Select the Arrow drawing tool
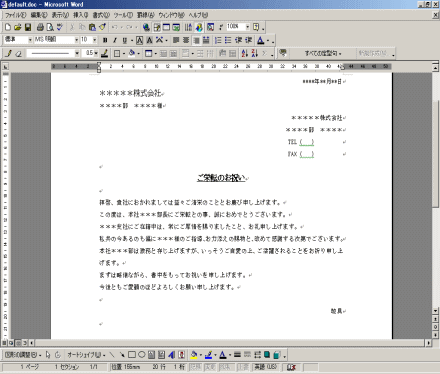 122,355
